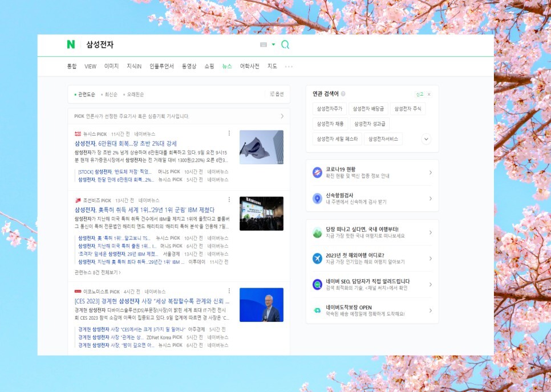The height and width of the screenshot is (392, 551).
Task: Open 신속항원검사 chevron arrow
Action: pyautogui.click(x=431, y=198)
